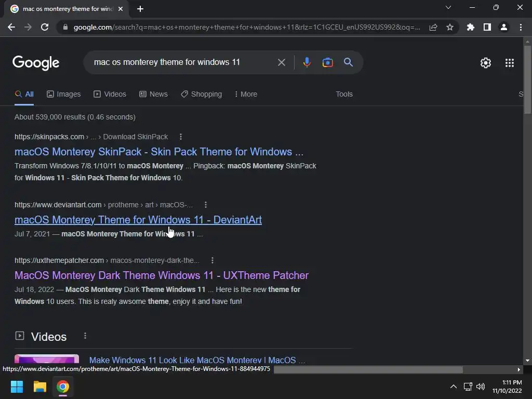Open a new tab with the plus button
This screenshot has height=399, width=532.
(x=140, y=9)
